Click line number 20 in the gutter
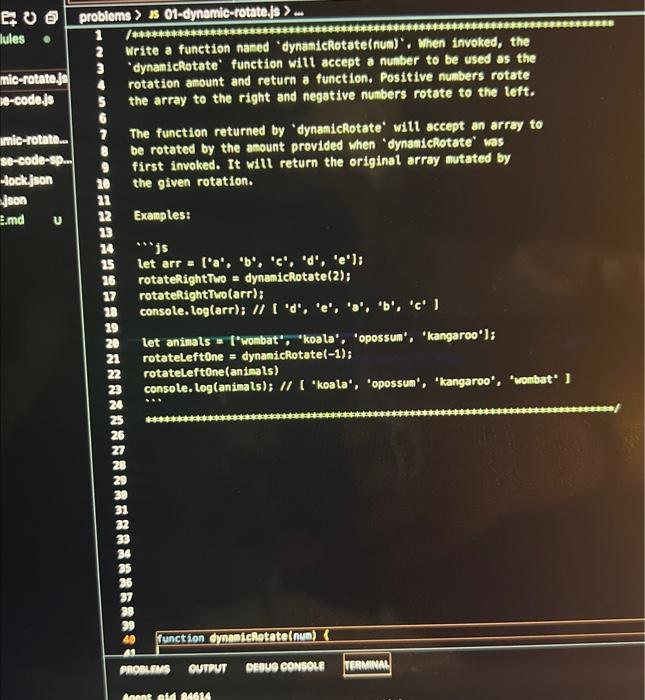 click(x=112, y=343)
